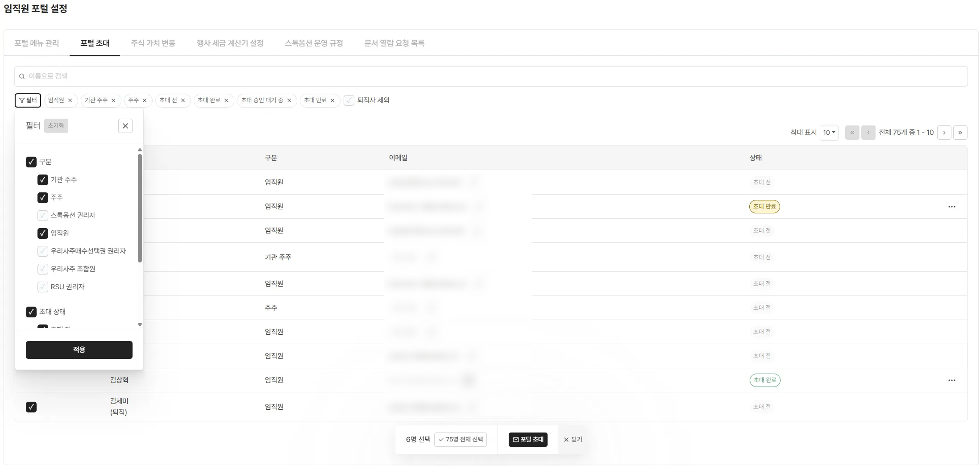Click the search magnifier icon
980x466 pixels.
click(x=21, y=76)
